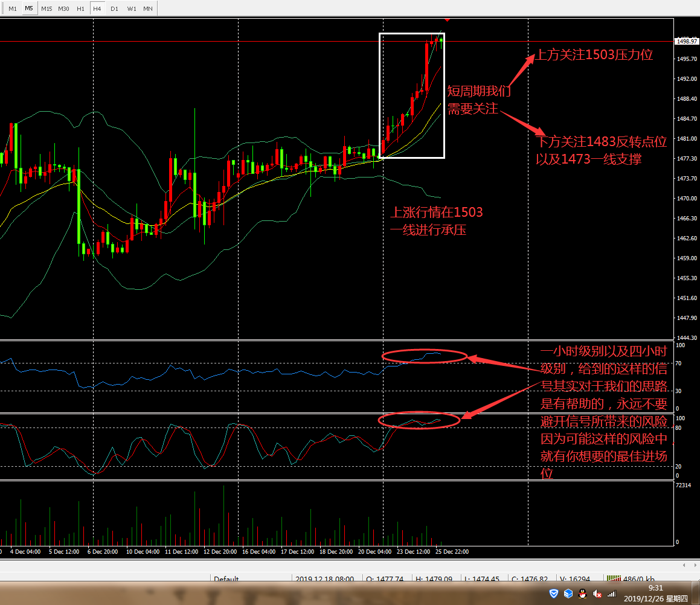Click the connection status bars icon

615,578
